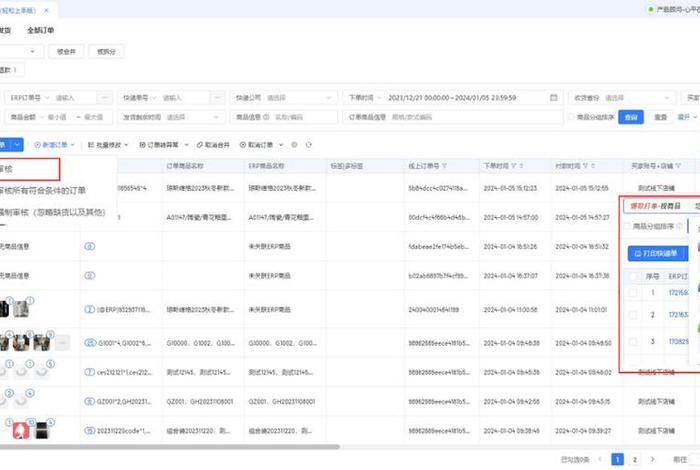Check the row 3 checkbox in popup table
Screen dimensions: 700x470
tap(633, 341)
